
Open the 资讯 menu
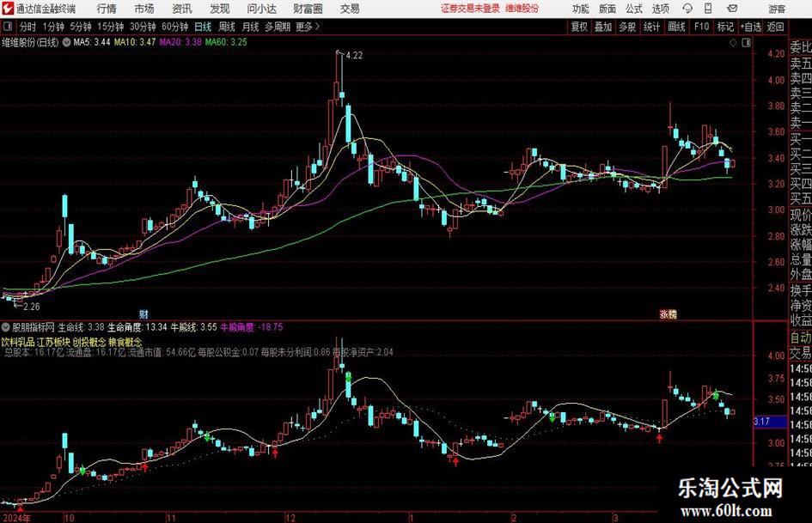[182, 9]
